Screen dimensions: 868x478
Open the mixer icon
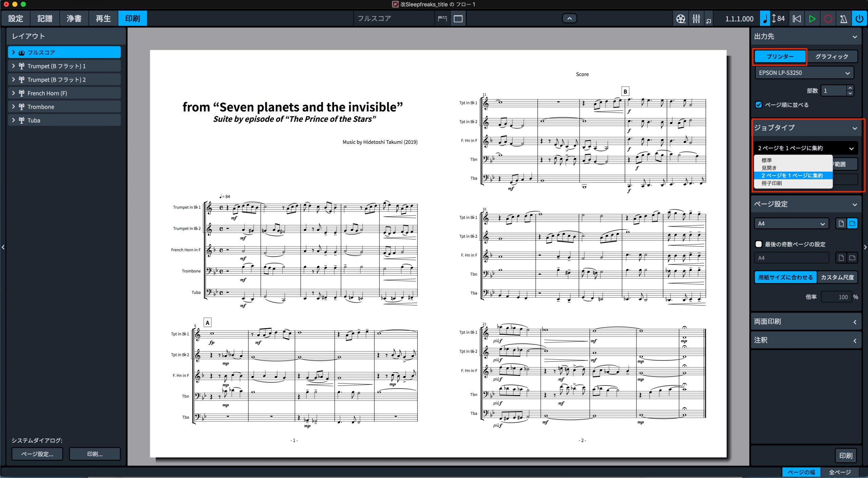696,19
